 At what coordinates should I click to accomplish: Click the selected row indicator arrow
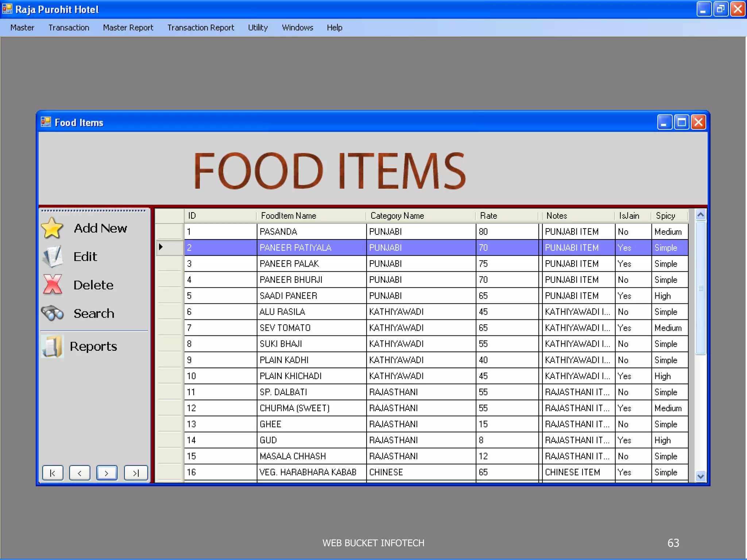[x=161, y=247]
